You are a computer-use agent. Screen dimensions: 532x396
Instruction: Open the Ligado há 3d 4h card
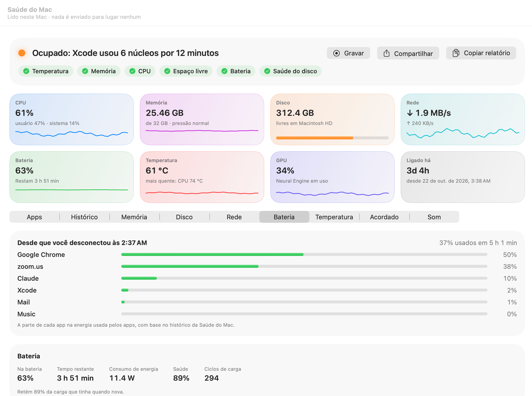coord(463,177)
